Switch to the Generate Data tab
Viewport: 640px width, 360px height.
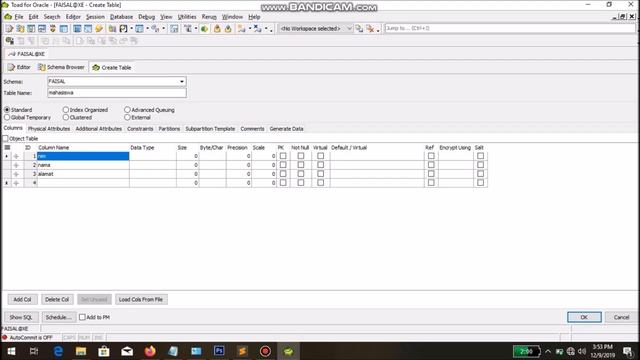[286, 129]
